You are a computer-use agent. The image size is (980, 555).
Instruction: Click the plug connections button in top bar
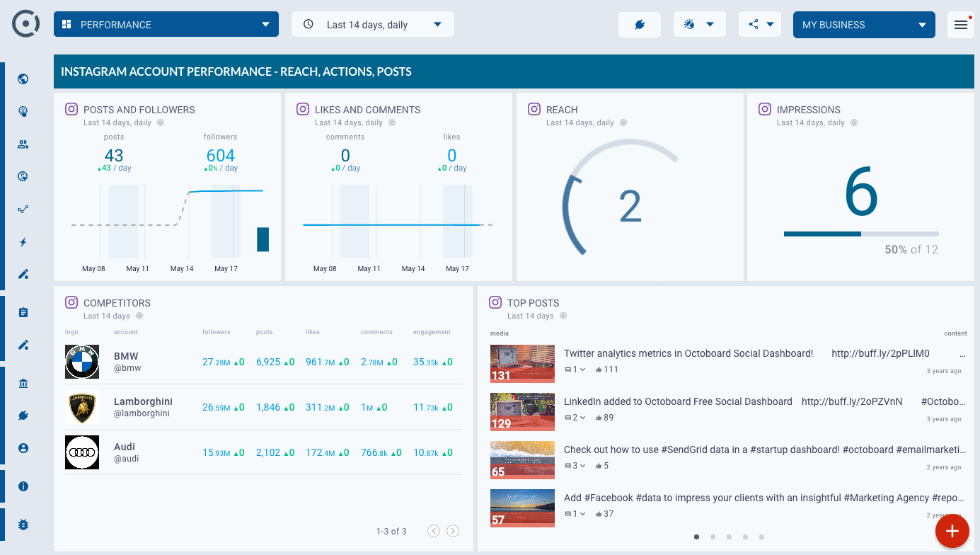click(640, 25)
